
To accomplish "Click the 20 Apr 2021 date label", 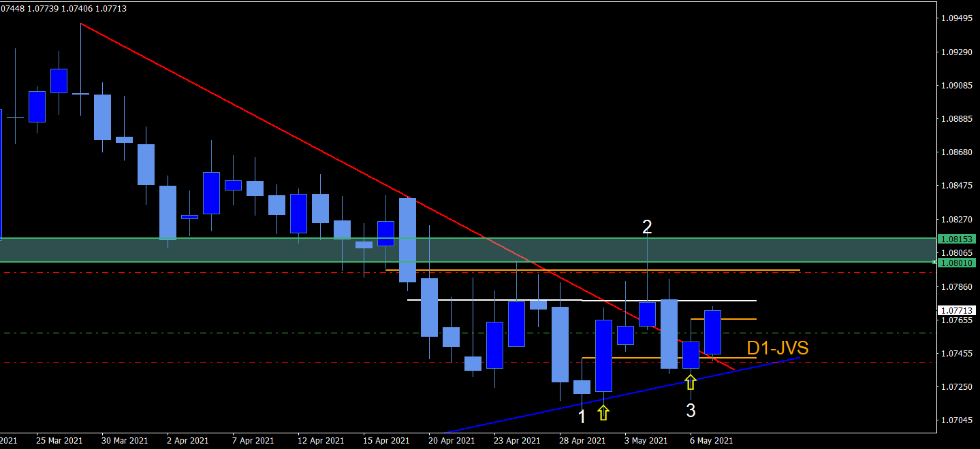I will tap(451, 441).
